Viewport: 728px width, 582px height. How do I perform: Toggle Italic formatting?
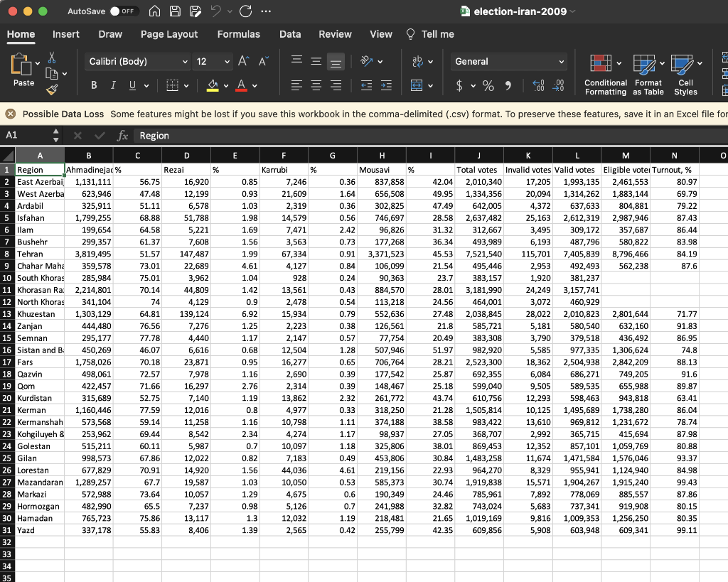point(112,86)
